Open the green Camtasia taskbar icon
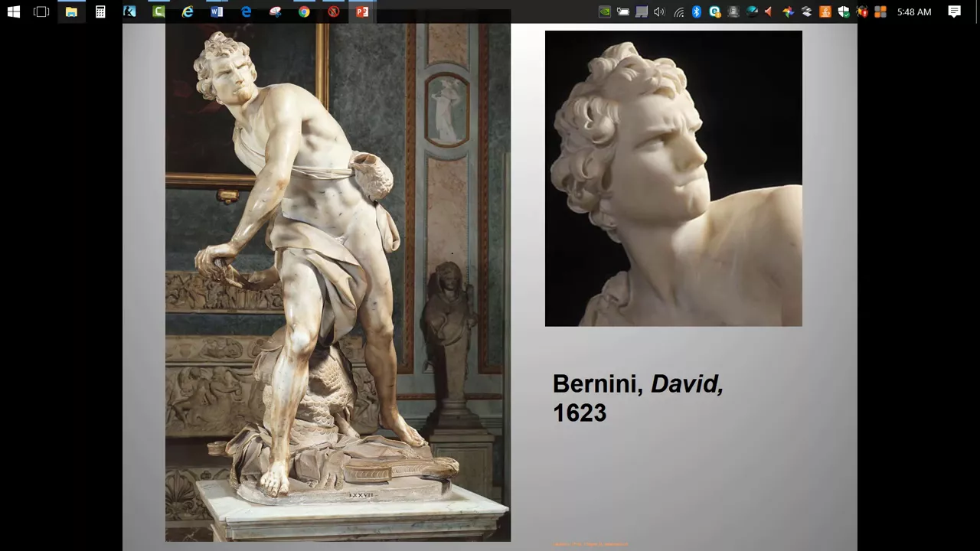980x551 pixels. (x=158, y=11)
